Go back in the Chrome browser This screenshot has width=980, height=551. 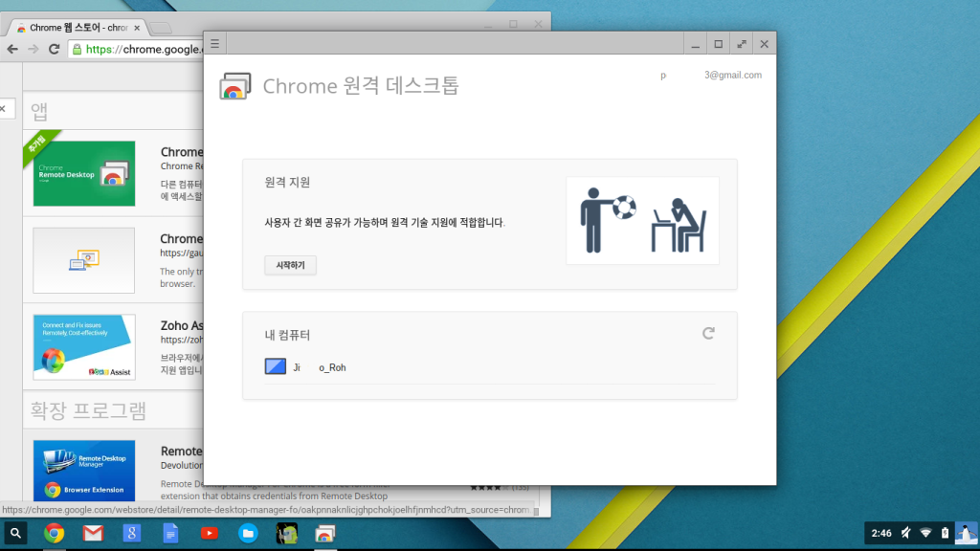pos(12,49)
